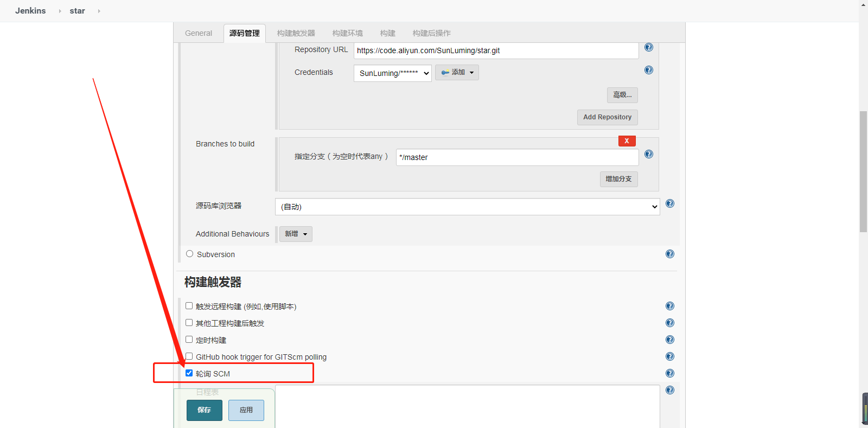This screenshot has width=868, height=428.
Task: Select the Subversion radio button
Action: click(189, 254)
